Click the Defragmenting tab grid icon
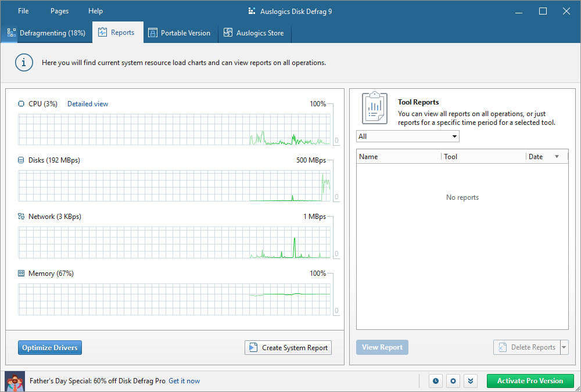This screenshot has height=392, width=581. pyautogui.click(x=12, y=33)
